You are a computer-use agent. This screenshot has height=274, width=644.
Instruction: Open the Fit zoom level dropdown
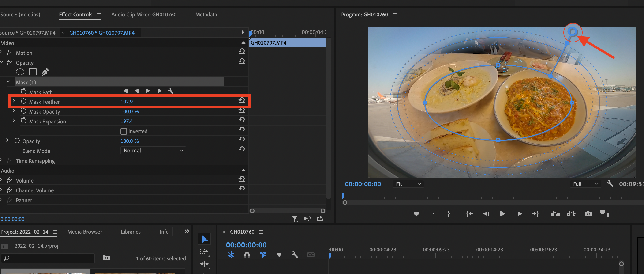pos(408,184)
